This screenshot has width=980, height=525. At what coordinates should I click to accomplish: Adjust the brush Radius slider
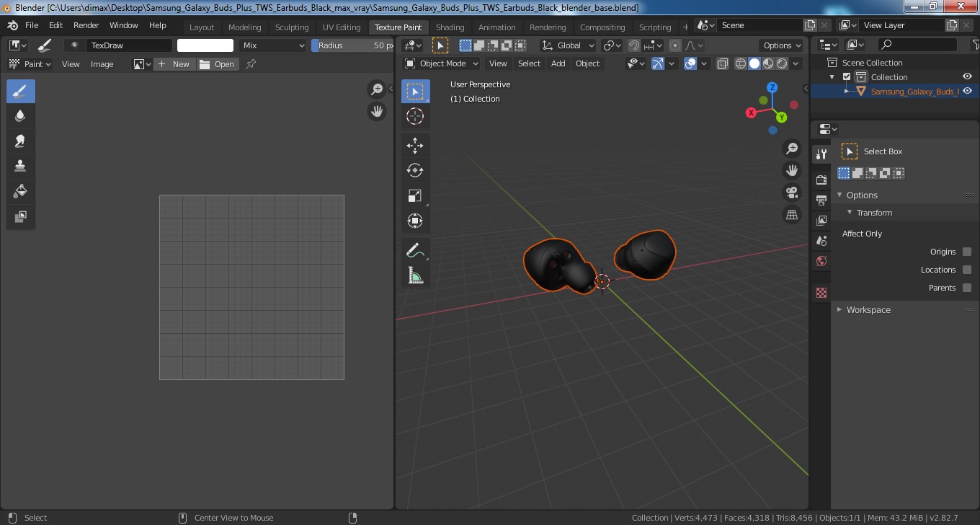352,45
